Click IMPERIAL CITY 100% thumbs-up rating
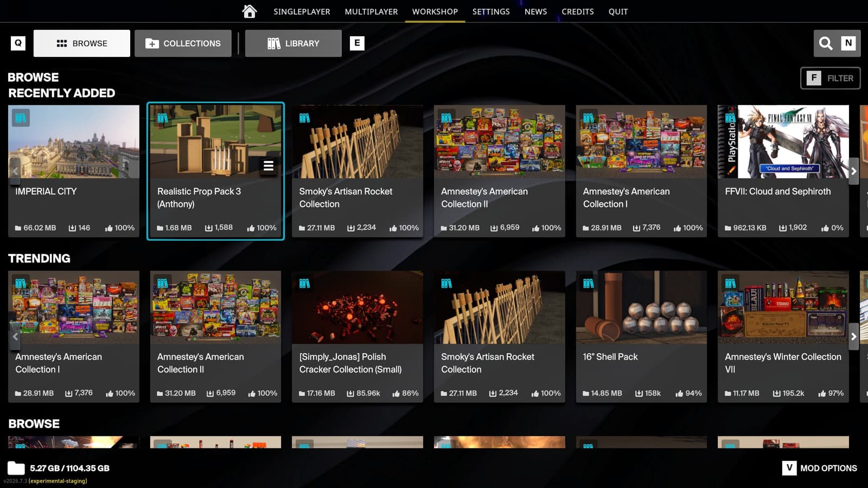This screenshot has width=868, height=488. pos(119,228)
